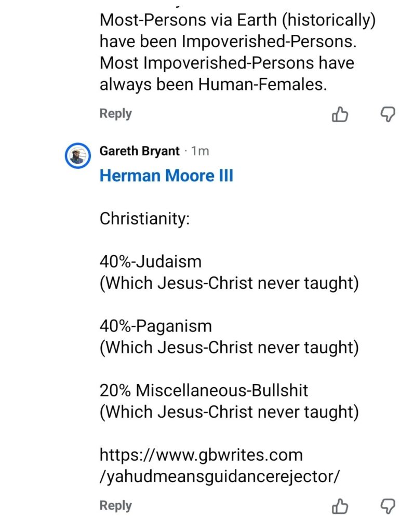This screenshot has width=414, height=532.
Task: Tap the "40%-Paganism" line
Action: tap(156, 326)
